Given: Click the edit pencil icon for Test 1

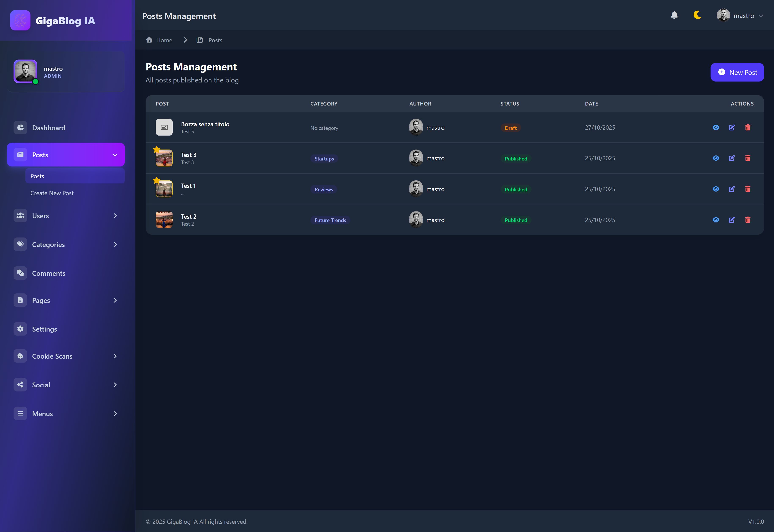Looking at the screenshot, I should [x=732, y=189].
